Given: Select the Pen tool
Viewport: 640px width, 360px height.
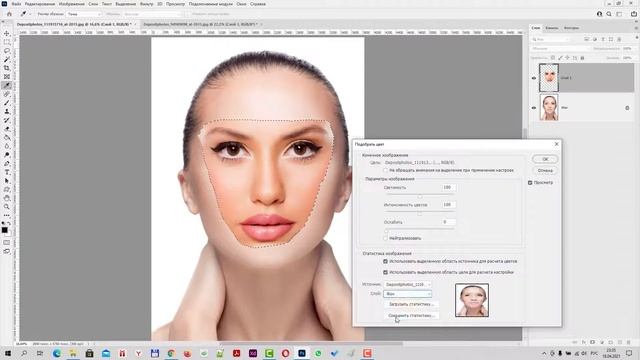Looking at the screenshot, I should (7, 164).
